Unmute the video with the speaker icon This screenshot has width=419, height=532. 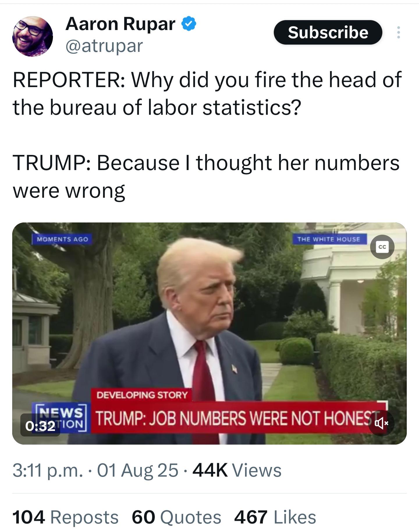tap(381, 423)
